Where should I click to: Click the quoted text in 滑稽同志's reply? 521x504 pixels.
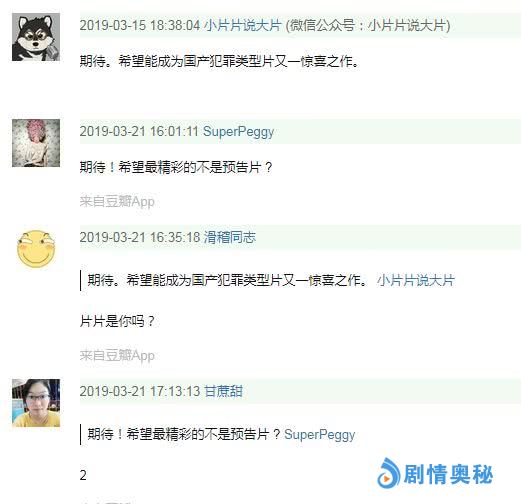228,280
